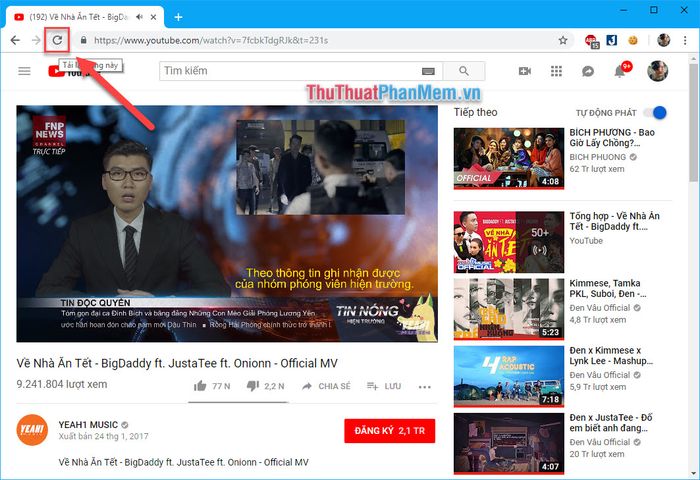Open the BÍCH PHƯƠNG - Bao Giờ Lấy Chồng title

pyautogui.click(x=612, y=138)
